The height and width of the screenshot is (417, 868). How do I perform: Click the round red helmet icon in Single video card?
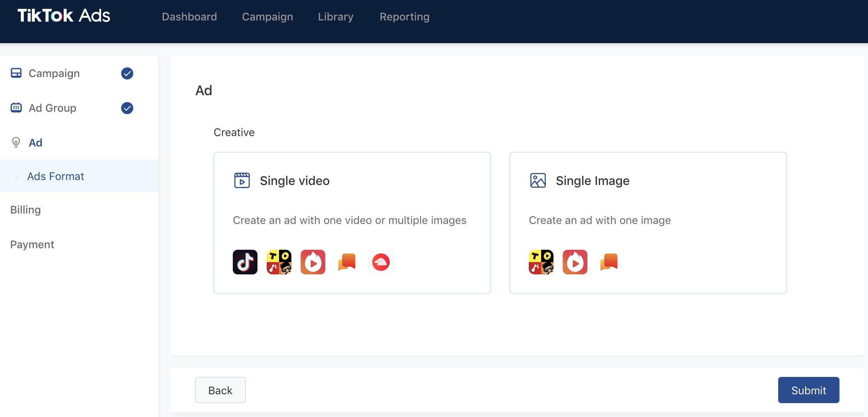coord(381,262)
